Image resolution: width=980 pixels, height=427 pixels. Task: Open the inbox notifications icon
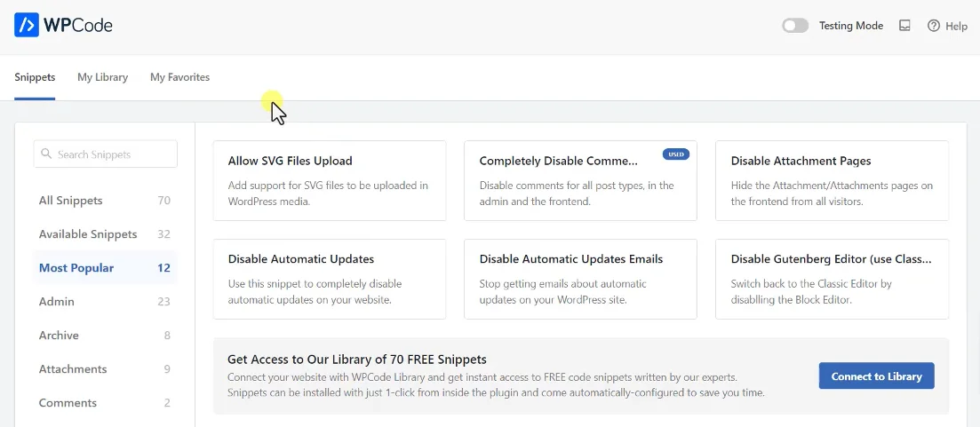[x=904, y=26]
